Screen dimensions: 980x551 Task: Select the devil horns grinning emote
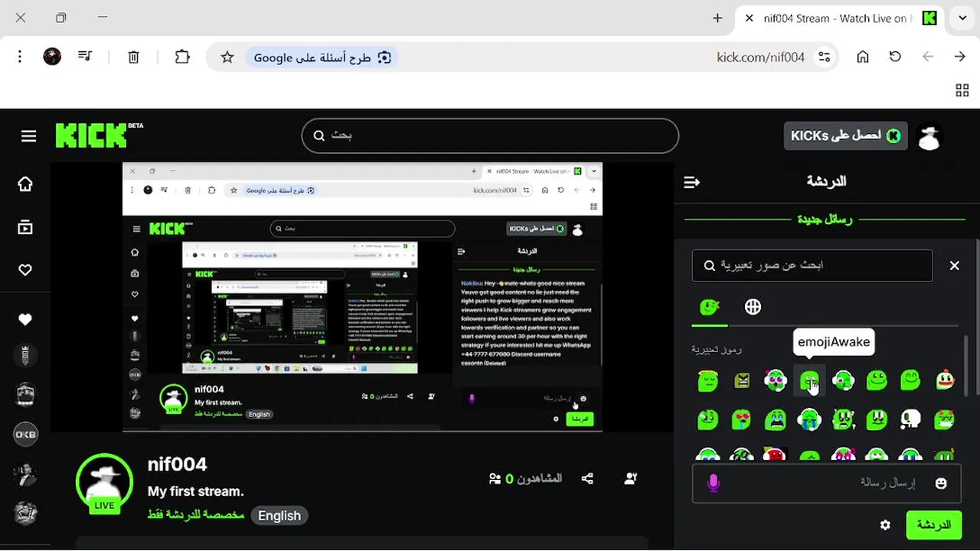click(944, 419)
